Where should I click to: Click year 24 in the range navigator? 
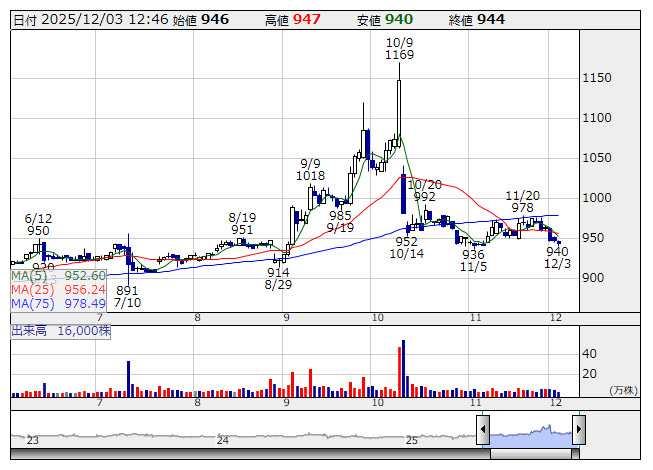point(223,440)
